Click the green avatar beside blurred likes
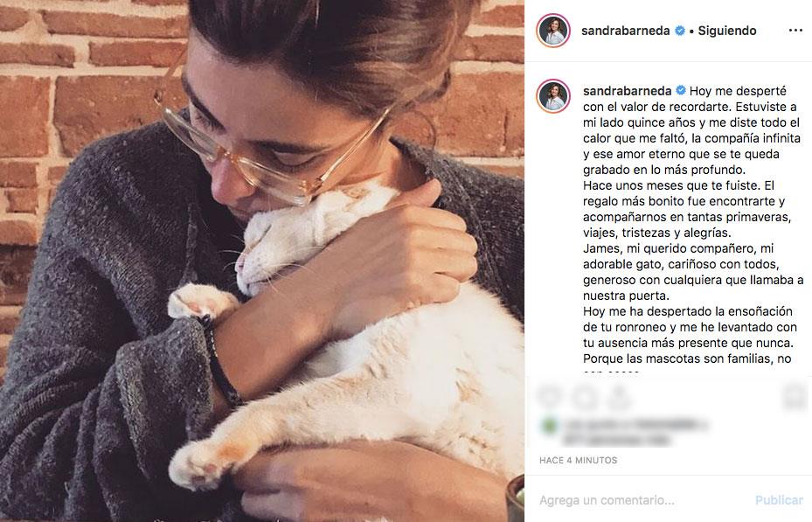The height and width of the screenshot is (522, 812). click(548, 426)
